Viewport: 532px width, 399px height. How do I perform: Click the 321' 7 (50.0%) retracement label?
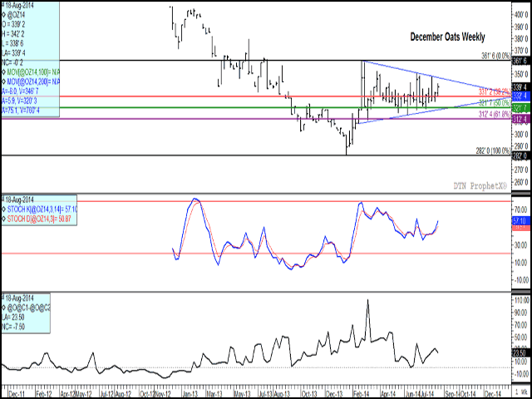tap(496, 101)
